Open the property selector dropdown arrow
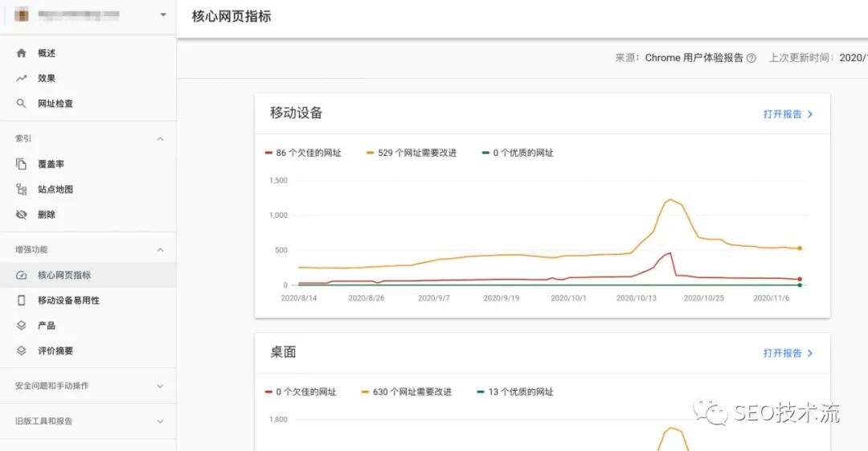This screenshot has width=868, height=451. (x=163, y=15)
